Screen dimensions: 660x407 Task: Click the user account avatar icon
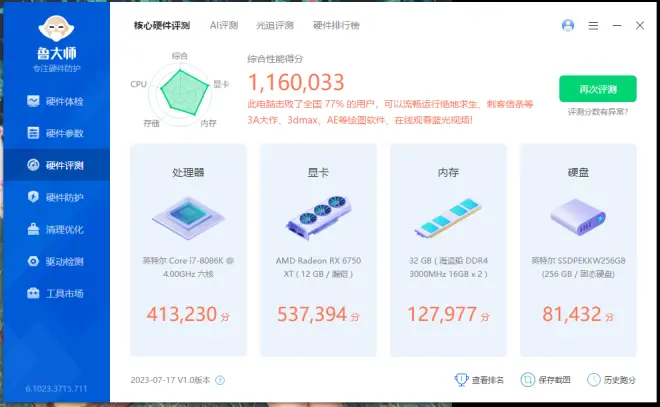pyautogui.click(x=568, y=25)
